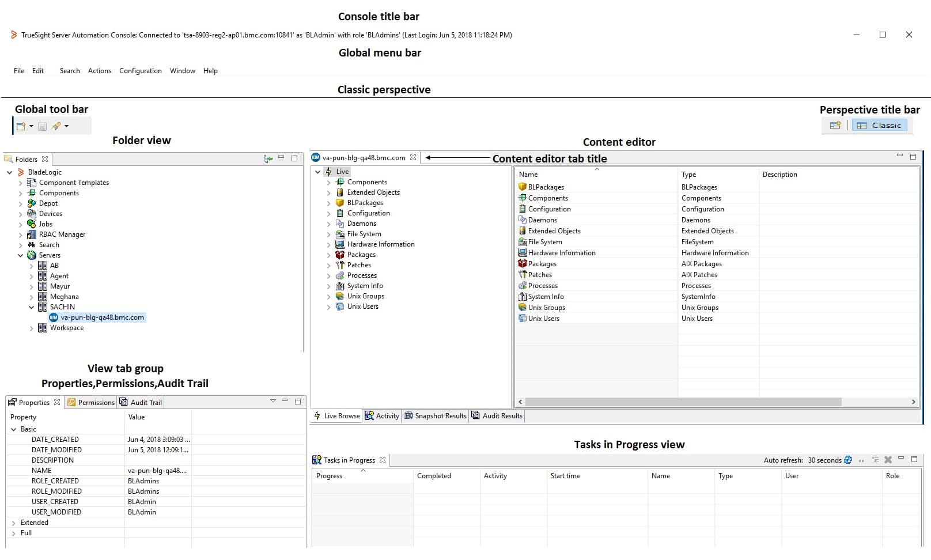Expand the Extended property group
The height and width of the screenshot is (560, 931).
click(13, 523)
